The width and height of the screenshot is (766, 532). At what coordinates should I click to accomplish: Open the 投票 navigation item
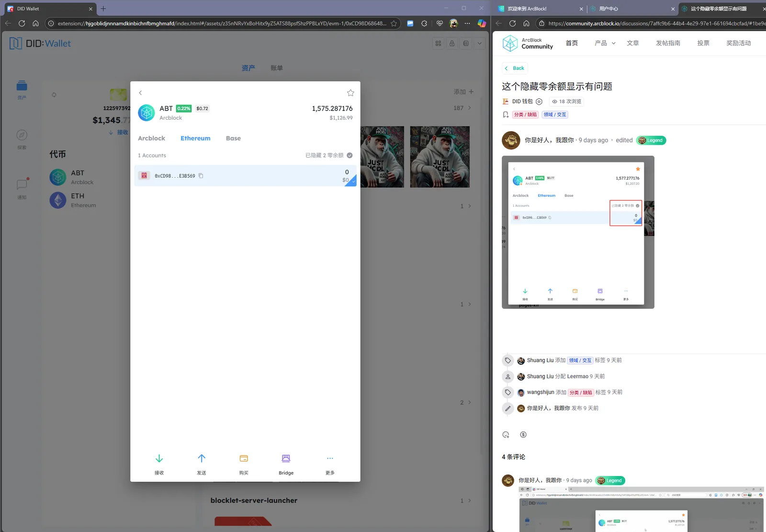tap(703, 43)
